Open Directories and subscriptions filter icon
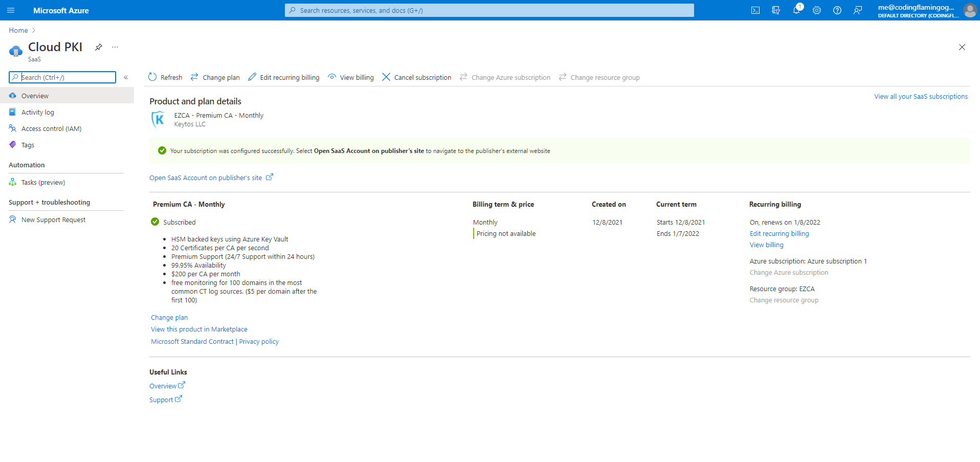 point(776,10)
